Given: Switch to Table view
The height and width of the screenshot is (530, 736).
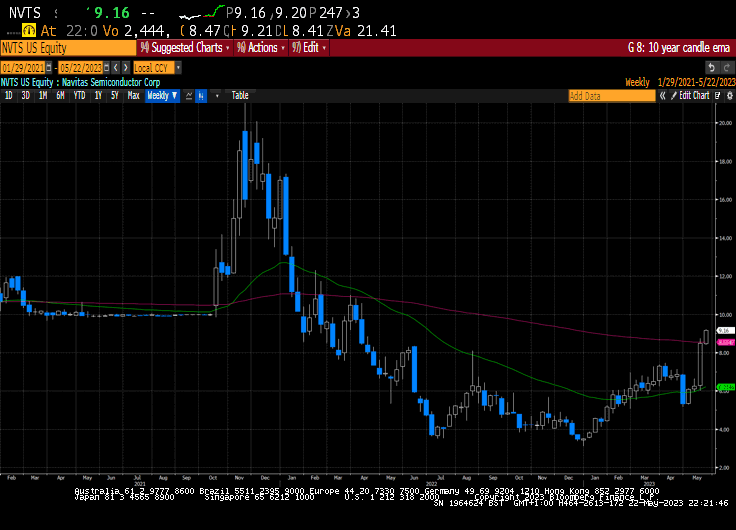Looking at the screenshot, I should tap(240, 96).
